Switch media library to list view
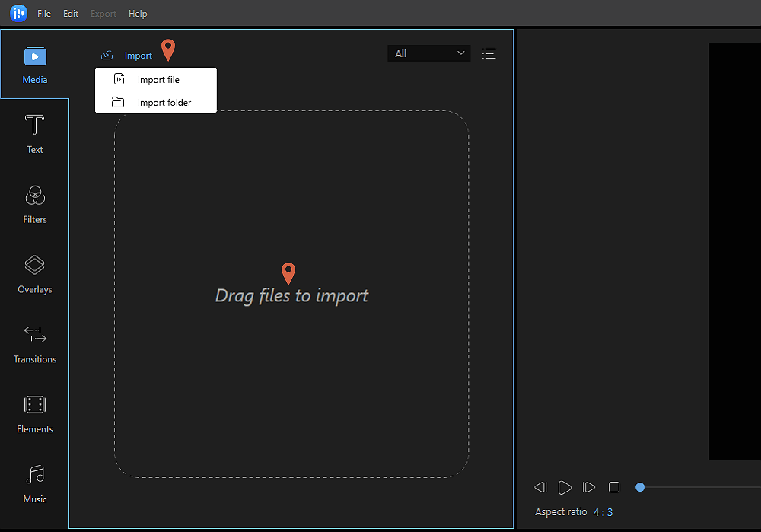This screenshot has height=532, width=761. (489, 53)
